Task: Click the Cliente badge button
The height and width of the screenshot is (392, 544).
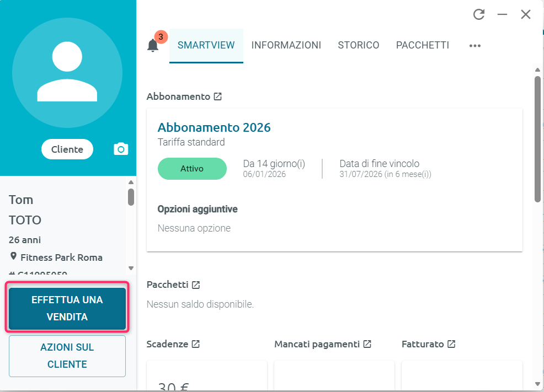Action: click(x=67, y=149)
